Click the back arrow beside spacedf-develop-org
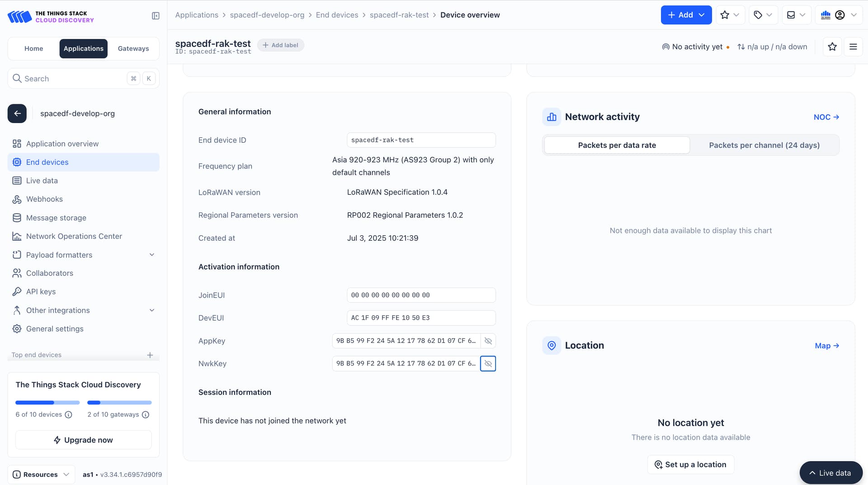 click(17, 114)
